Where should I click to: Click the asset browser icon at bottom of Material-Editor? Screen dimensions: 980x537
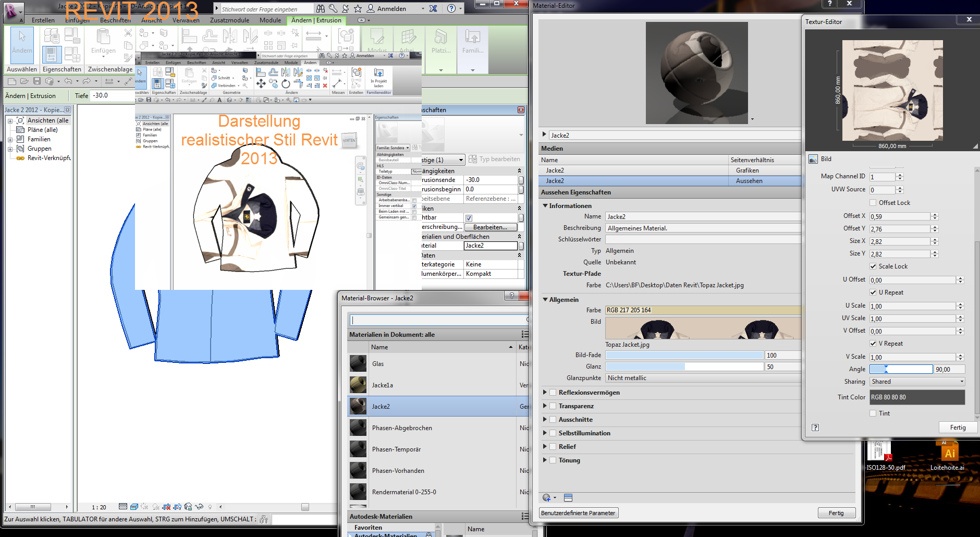(x=568, y=498)
